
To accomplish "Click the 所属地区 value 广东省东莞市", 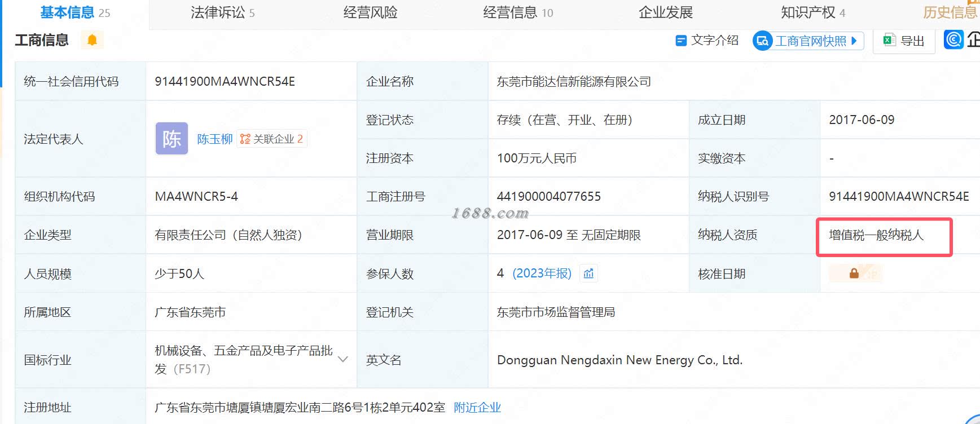I will click(190, 312).
